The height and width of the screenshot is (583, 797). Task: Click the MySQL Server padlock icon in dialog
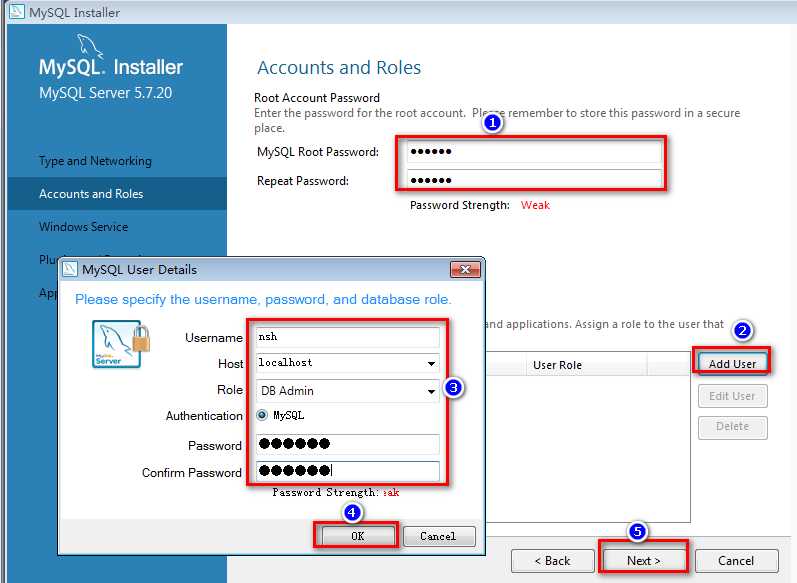tap(121, 344)
